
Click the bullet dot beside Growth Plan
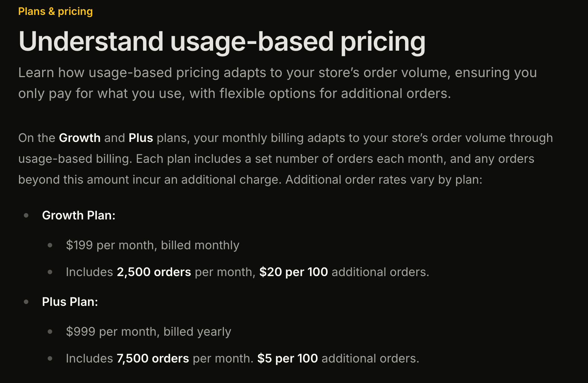[26, 215]
